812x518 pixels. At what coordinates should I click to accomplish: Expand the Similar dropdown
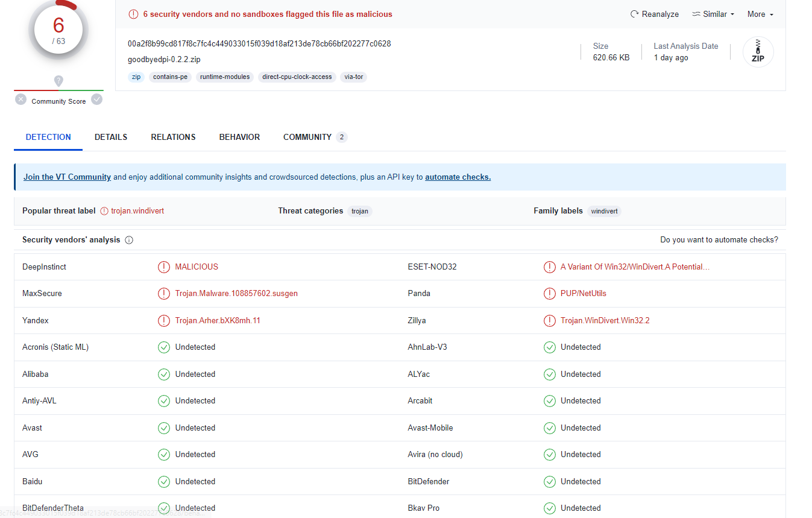coord(713,14)
